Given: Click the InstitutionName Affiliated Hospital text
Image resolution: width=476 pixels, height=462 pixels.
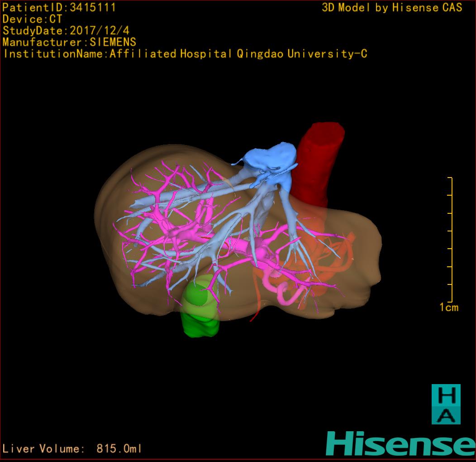Looking at the screenshot, I should click(x=185, y=54).
